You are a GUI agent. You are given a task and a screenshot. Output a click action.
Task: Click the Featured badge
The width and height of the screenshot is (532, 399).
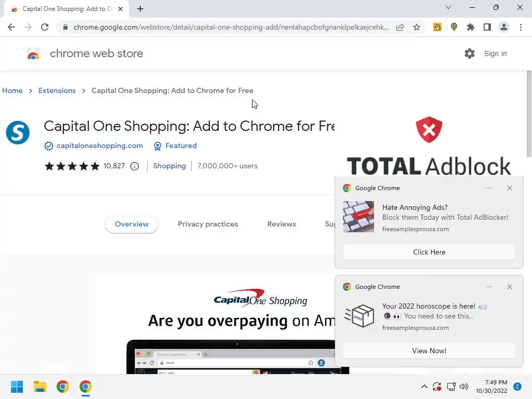click(175, 145)
